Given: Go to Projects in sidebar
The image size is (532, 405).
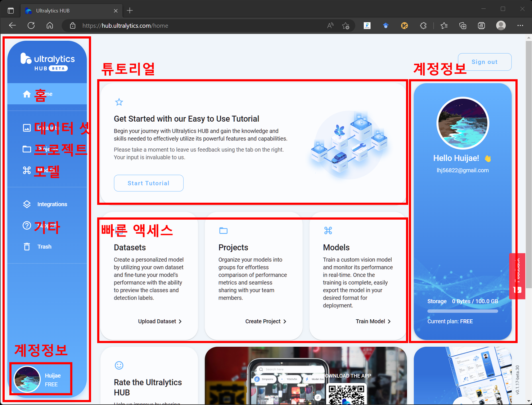Looking at the screenshot, I should 47,149.
